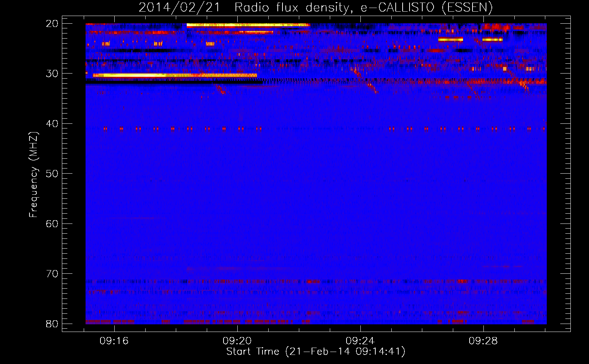Viewport: 589px width, 364px height.
Task: Click the 20 MHz frequency tick label
Action: pyautogui.click(x=52, y=24)
